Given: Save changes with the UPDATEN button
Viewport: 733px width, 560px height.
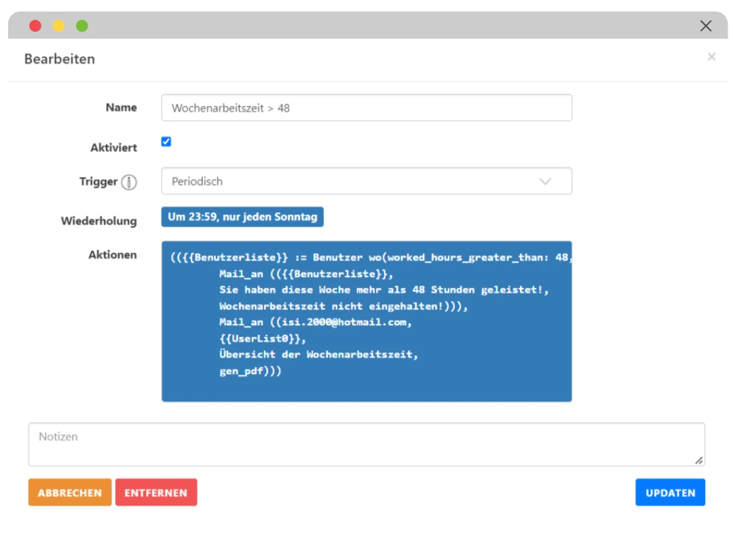Looking at the screenshot, I should tap(670, 493).
